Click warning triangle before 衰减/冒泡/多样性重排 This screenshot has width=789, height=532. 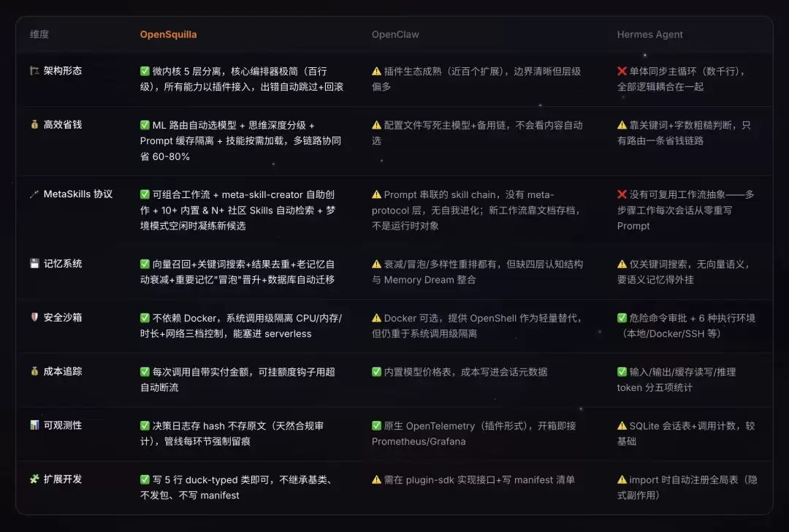pyautogui.click(x=376, y=264)
